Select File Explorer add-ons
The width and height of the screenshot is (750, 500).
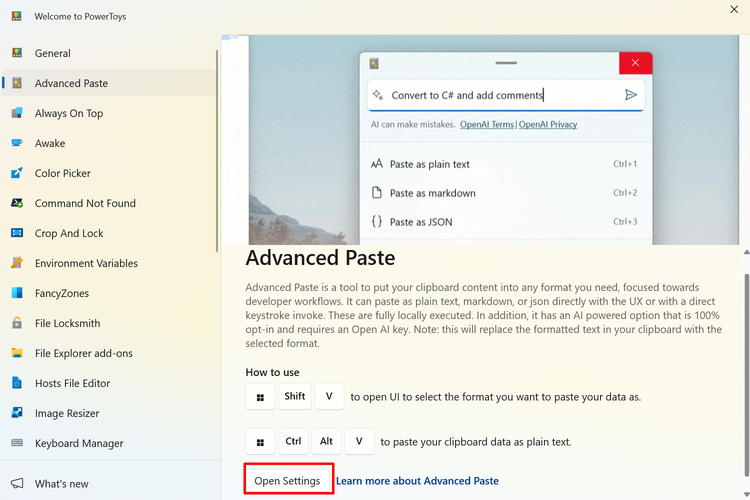pos(109,353)
